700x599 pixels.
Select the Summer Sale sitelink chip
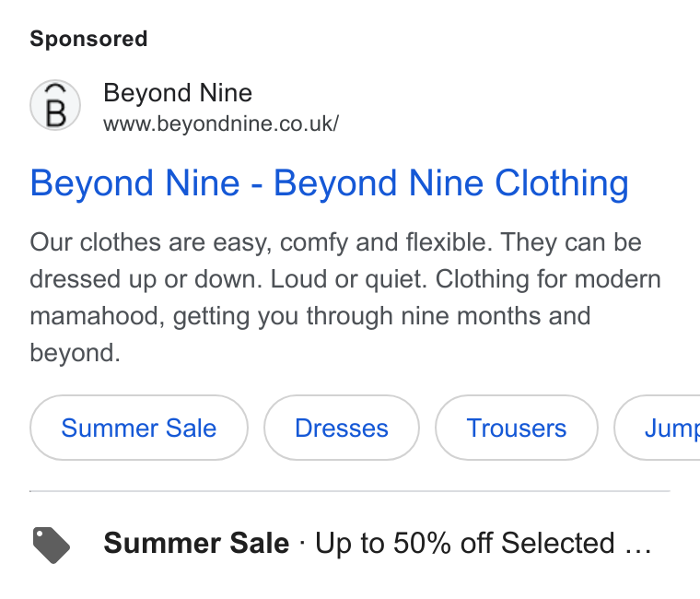[139, 428]
